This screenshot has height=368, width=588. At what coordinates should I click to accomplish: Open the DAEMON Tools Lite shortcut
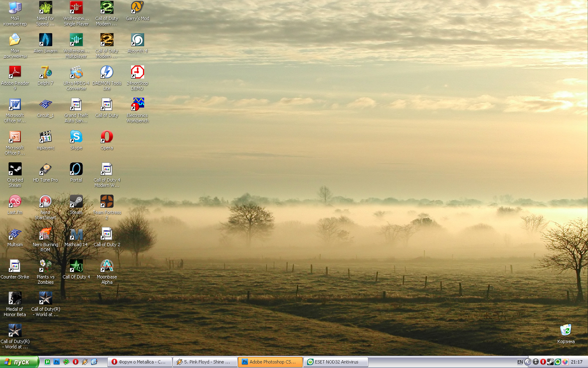pos(107,73)
